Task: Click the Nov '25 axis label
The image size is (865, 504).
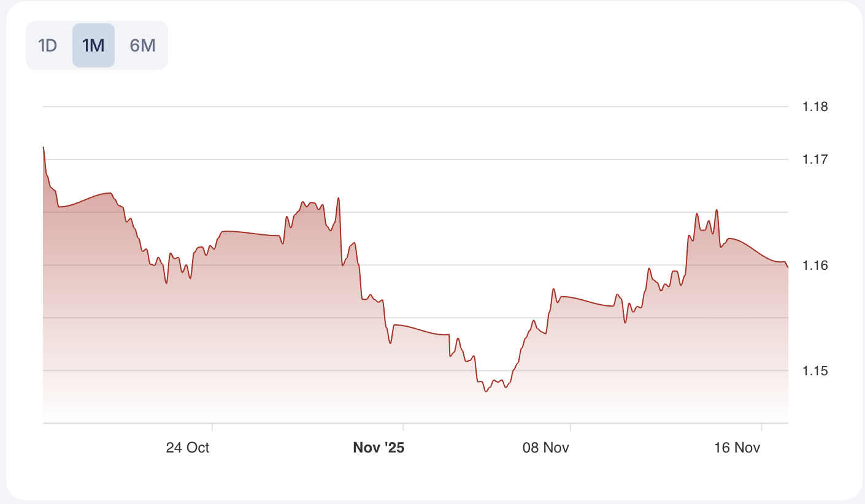Action: pyautogui.click(x=379, y=448)
